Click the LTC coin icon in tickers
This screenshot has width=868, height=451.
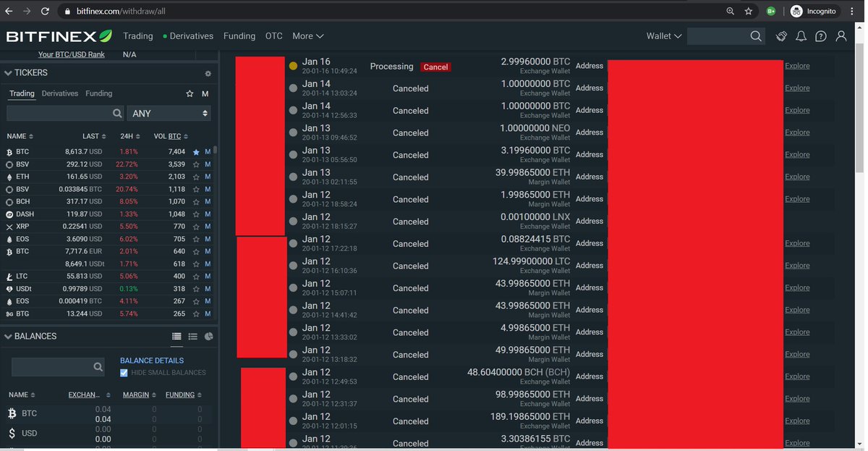click(x=9, y=277)
